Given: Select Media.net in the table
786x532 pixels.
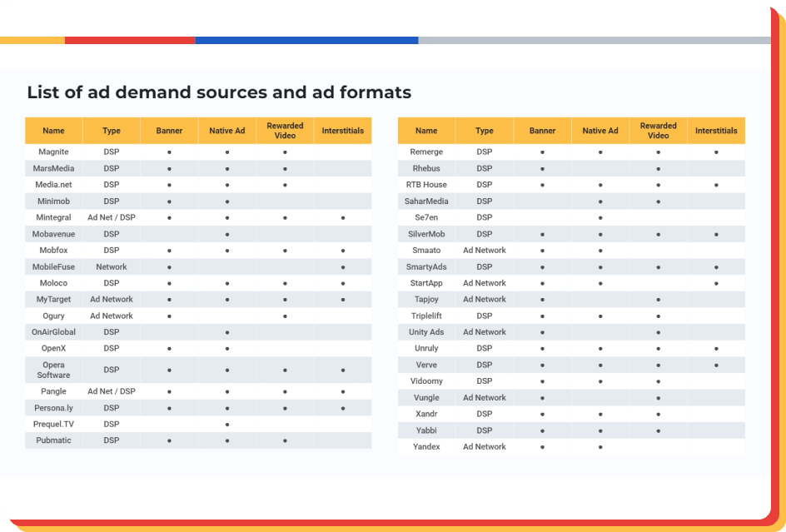Looking at the screenshot, I should (x=53, y=185).
